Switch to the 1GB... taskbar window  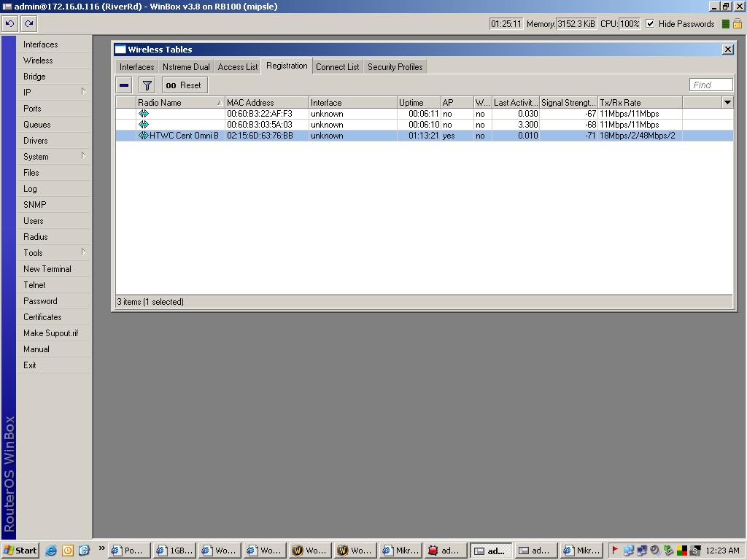(x=175, y=551)
